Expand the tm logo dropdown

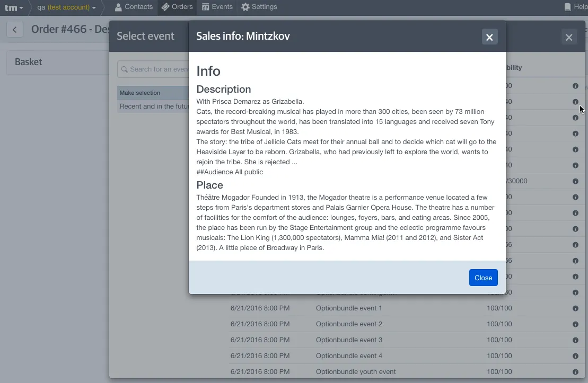pos(13,7)
